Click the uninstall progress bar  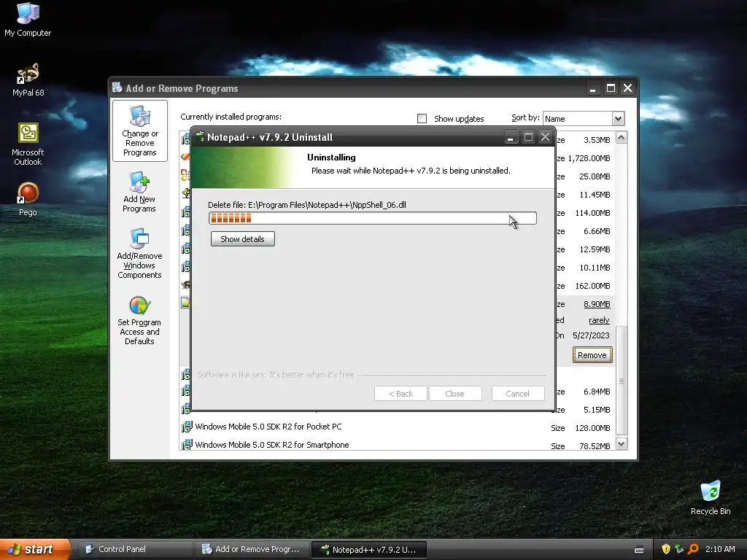[373, 218]
